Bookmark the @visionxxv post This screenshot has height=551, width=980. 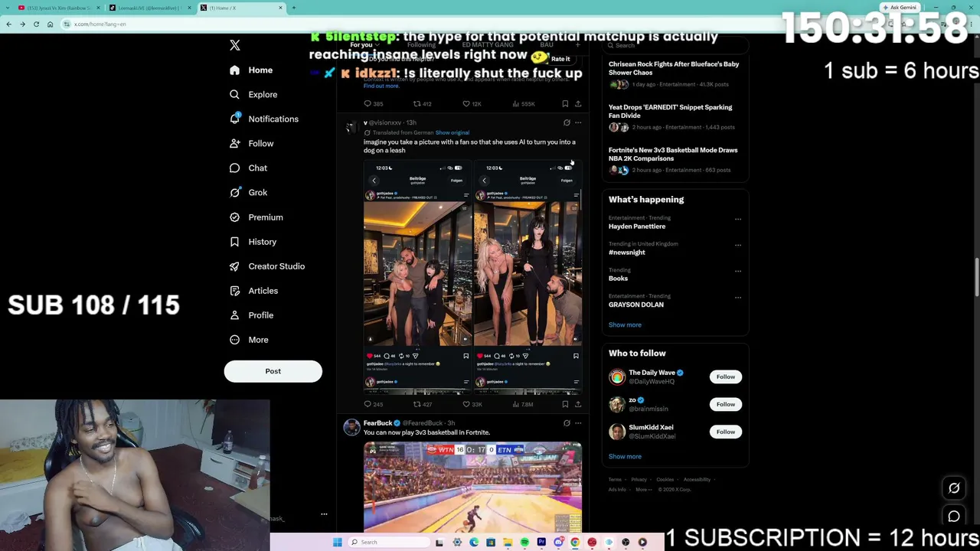565,404
